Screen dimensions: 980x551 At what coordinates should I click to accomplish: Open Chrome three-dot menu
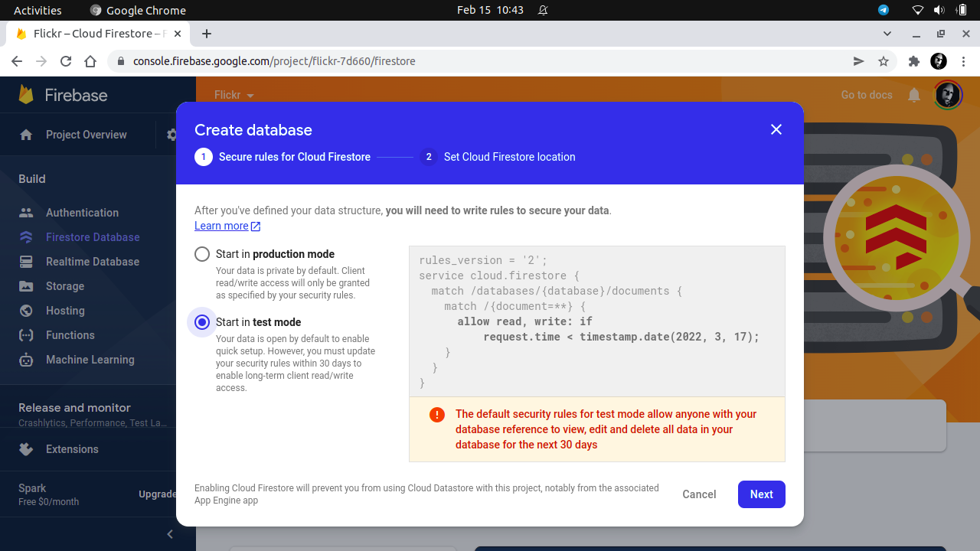click(x=964, y=61)
